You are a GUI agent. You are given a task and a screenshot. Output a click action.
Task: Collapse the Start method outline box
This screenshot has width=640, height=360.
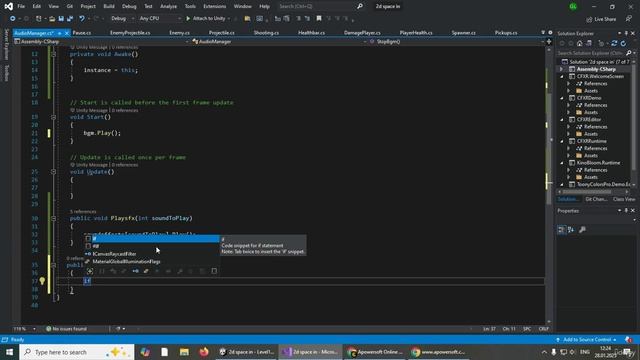pyautogui.click(x=53, y=117)
